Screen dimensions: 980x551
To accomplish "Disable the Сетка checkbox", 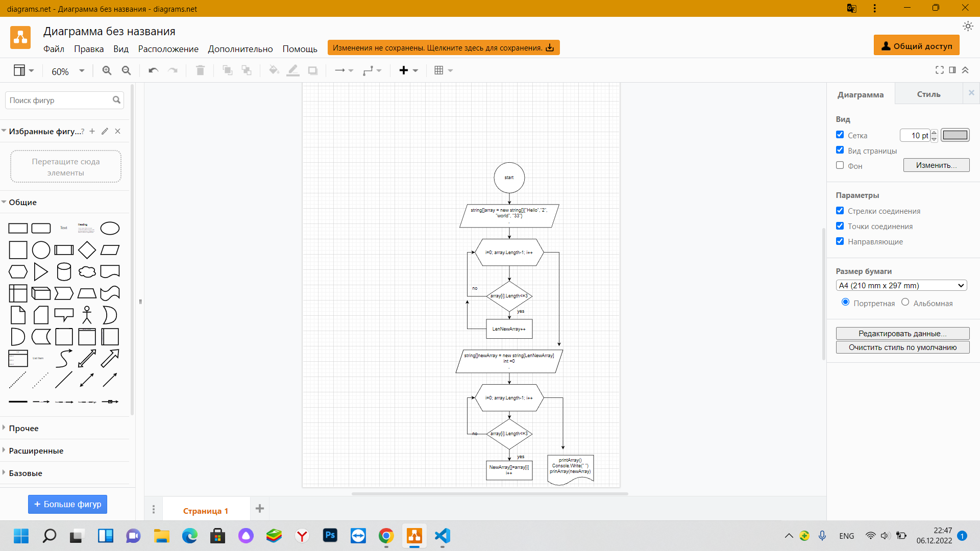I will point(840,134).
